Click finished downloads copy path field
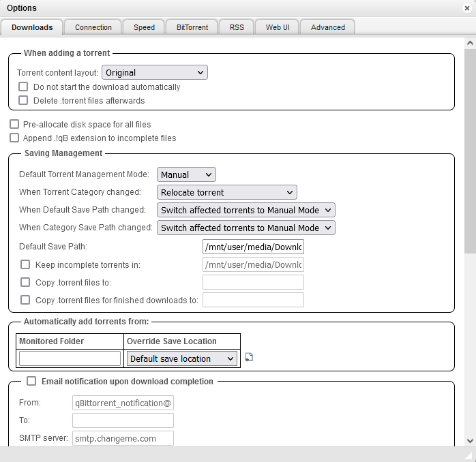 tap(253, 300)
